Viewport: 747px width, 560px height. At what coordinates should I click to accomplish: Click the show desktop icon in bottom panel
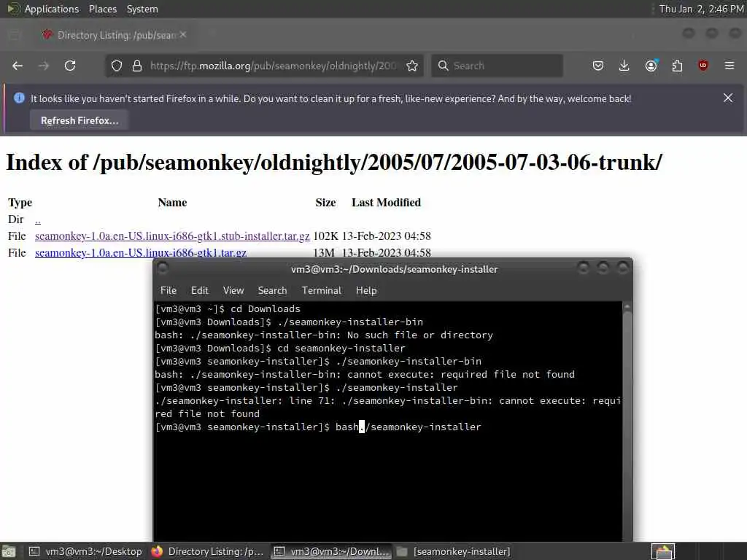pos(9,552)
